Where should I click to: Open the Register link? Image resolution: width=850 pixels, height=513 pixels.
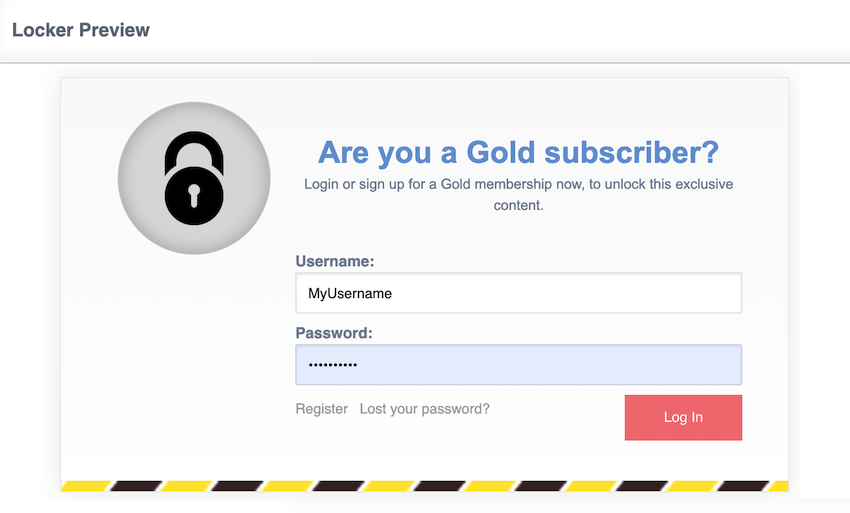(x=322, y=409)
